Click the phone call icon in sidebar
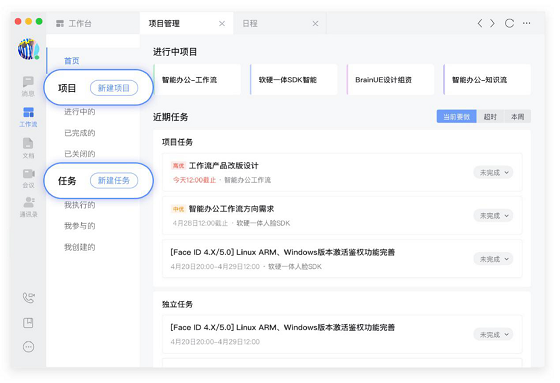 [x=29, y=298]
